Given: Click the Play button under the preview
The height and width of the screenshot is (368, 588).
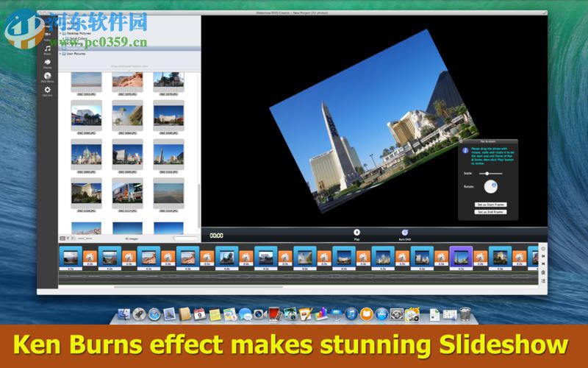Looking at the screenshot, I should coord(356,234).
